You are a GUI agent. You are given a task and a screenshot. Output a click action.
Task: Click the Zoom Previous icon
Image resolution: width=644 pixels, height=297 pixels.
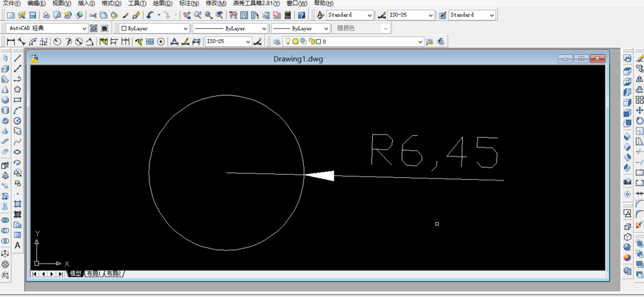(220, 15)
